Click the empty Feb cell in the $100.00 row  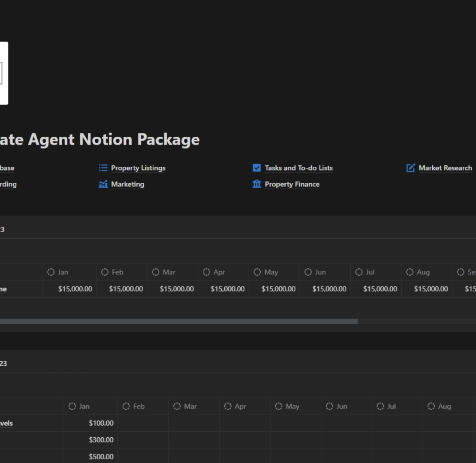(x=143, y=423)
